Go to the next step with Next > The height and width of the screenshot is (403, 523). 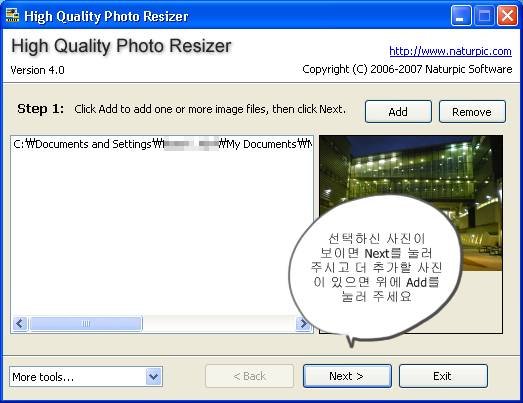(x=347, y=376)
